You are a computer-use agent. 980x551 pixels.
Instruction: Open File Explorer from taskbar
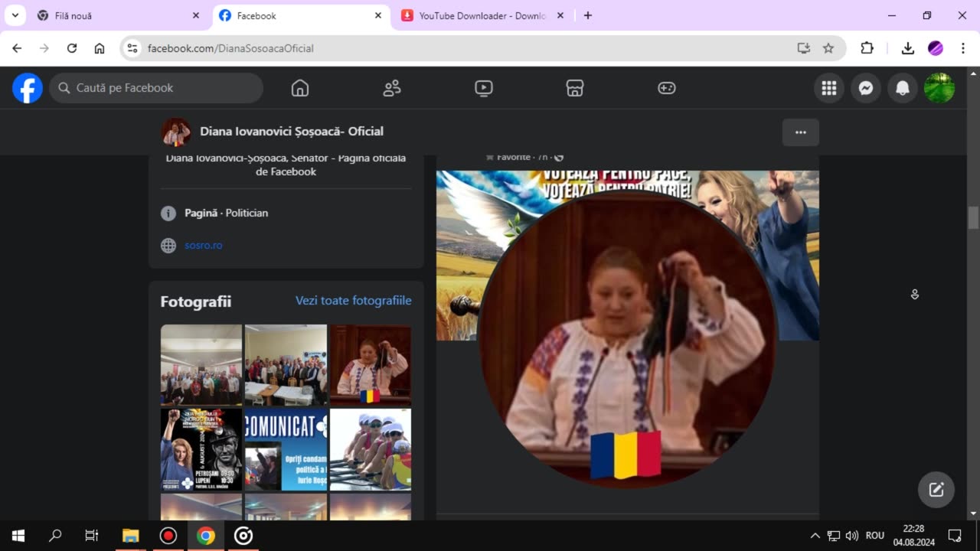pos(131,536)
